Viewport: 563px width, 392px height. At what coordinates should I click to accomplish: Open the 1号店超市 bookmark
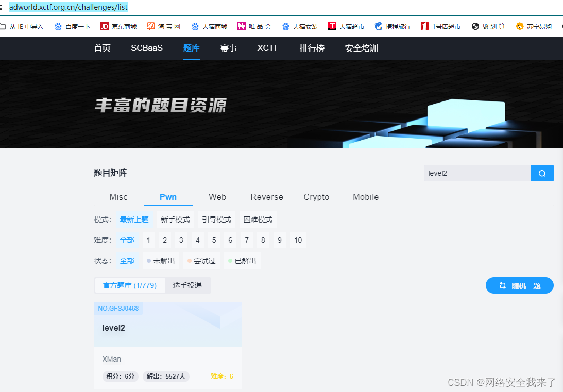point(440,27)
